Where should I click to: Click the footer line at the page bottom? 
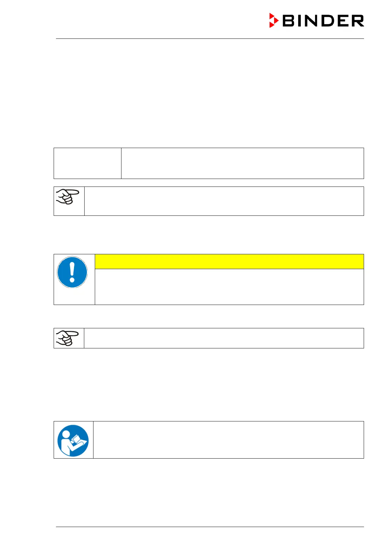click(x=210, y=527)
